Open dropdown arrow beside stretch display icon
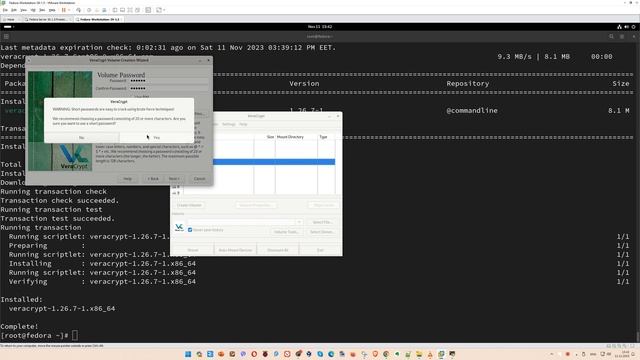Image resolution: width=640 pixels, height=360 pixels. tap(164, 10)
